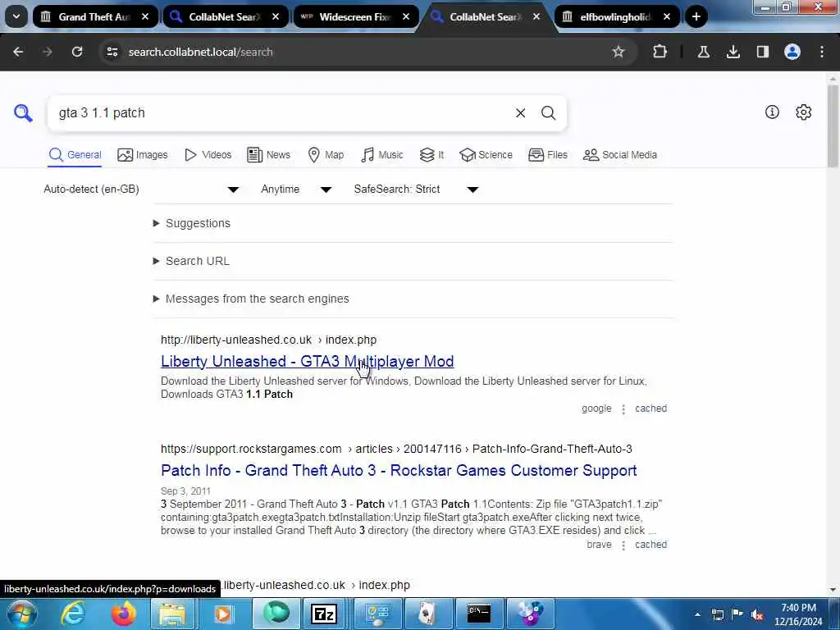Open the search info (i) icon
Image resolution: width=840 pixels, height=630 pixels.
click(772, 112)
